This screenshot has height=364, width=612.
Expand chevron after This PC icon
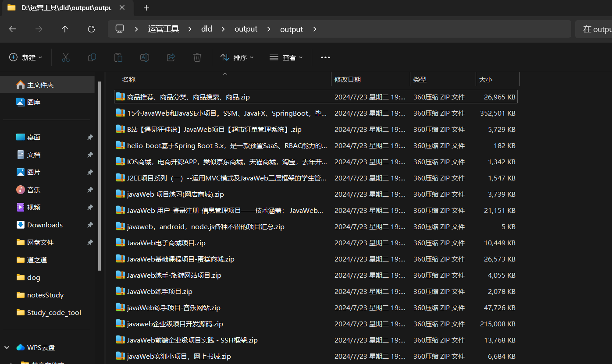(136, 29)
